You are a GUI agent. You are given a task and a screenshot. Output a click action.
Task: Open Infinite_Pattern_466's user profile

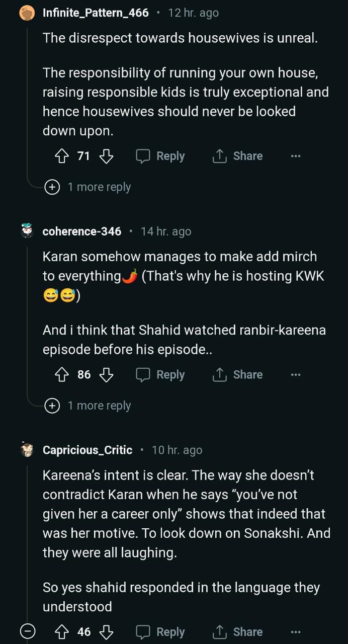tap(96, 13)
